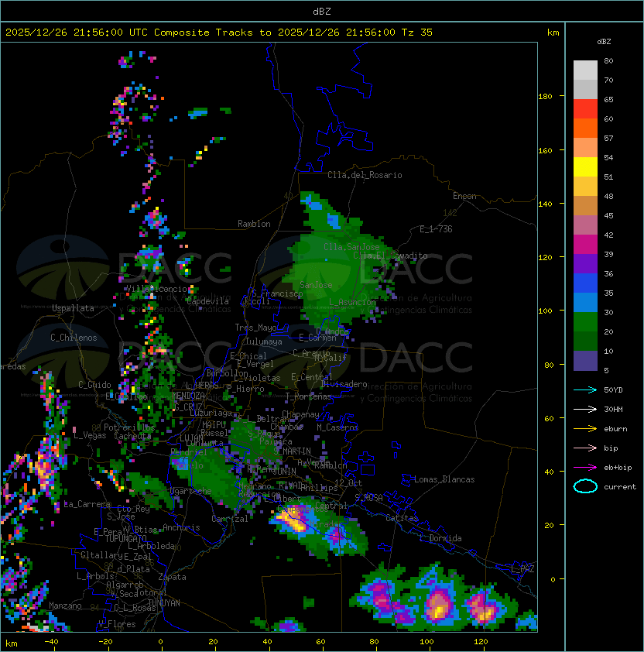The height and width of the screenshot is (652, 644).
Task: Click the 'eb+bip' legend label
Action: tap(618, 468)
